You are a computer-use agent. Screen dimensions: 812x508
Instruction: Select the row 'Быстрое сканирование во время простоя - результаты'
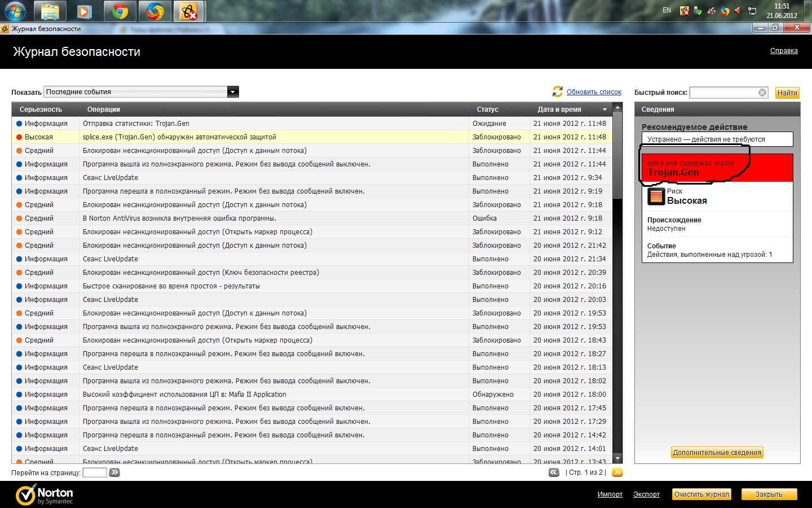pos(312,286)
